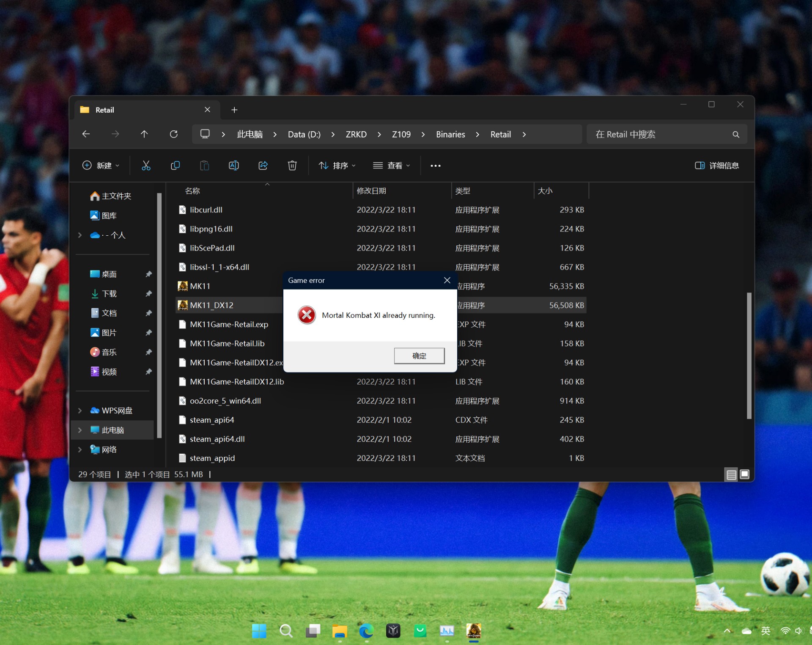Image resolution: width=812 pixels, height=645 pixels.
Task: Open the three-dot more options menu
Action: (436, 166)
